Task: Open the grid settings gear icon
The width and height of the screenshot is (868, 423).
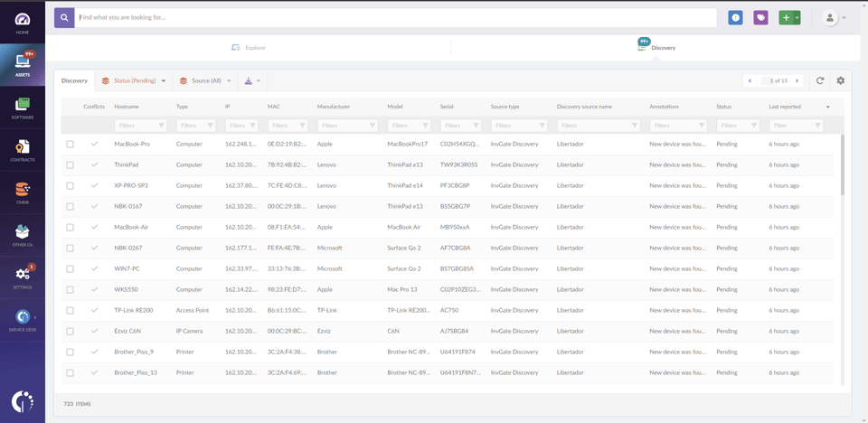Action: pyautogui.click(x=840, y=80)
